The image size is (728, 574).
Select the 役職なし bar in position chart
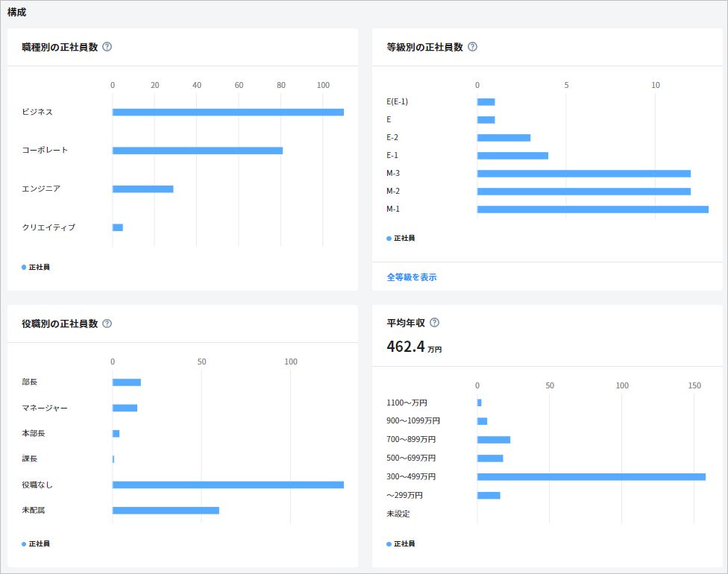point(228,485)
